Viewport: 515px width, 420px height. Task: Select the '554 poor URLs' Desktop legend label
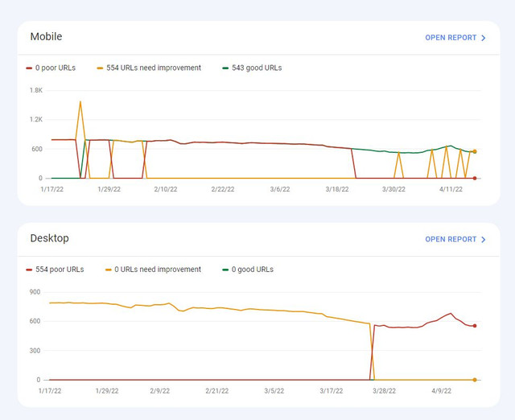pos(60,270)
